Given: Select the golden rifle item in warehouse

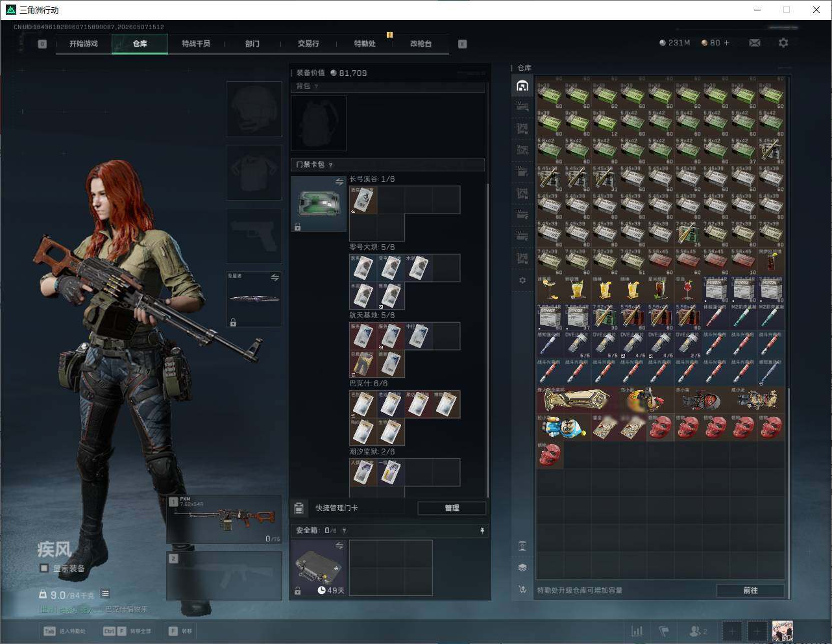Looking at the screenshot, I should 578,400.
